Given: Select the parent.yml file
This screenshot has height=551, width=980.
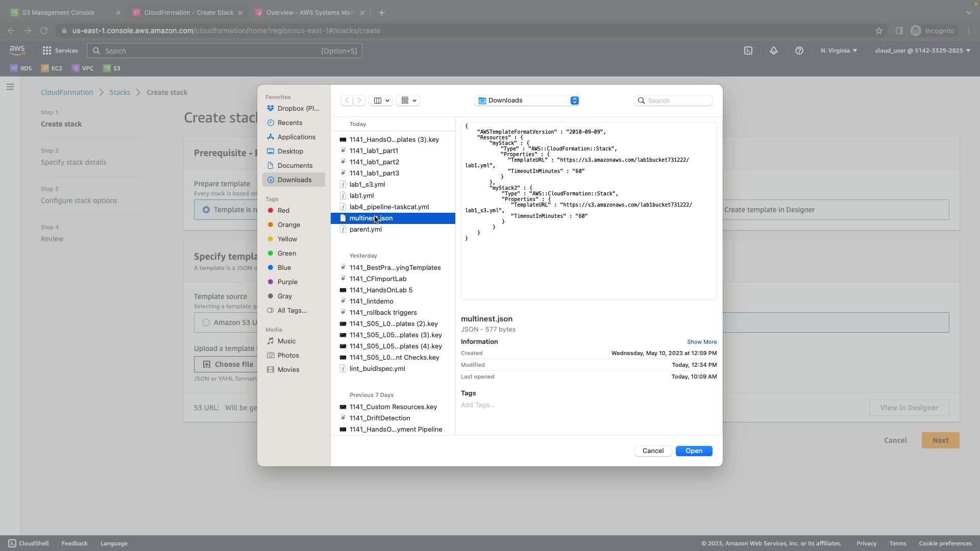Looking at the screenshot, I should coord(365,230).
